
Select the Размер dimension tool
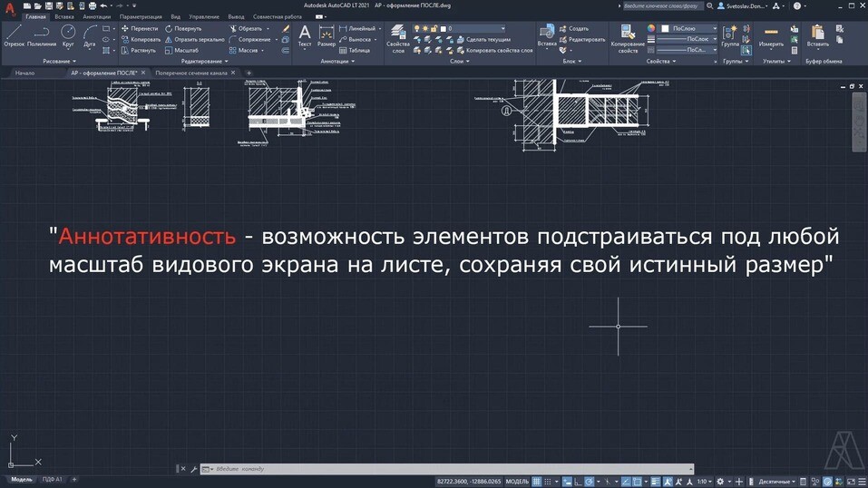pos(326,36)
